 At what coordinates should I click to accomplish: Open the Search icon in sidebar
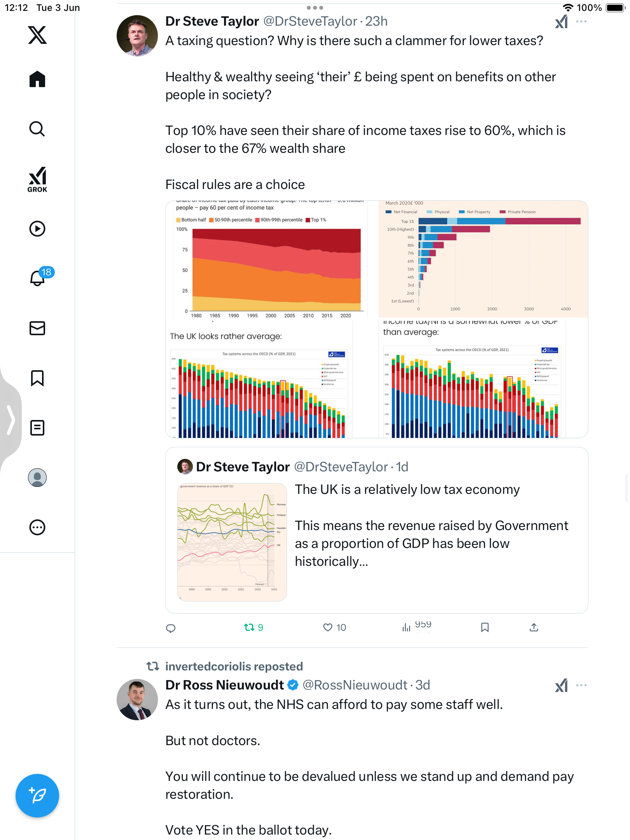click(37, 129)
